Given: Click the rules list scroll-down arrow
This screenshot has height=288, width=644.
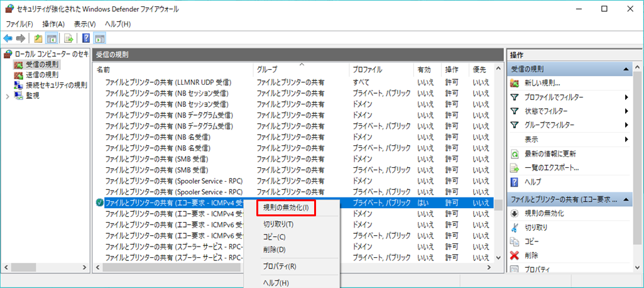Looking at the screenshot, I should (x=498, y=258).
